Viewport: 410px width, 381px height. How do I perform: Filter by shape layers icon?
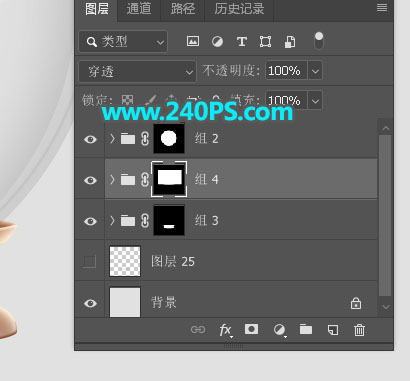click(265, 42)
